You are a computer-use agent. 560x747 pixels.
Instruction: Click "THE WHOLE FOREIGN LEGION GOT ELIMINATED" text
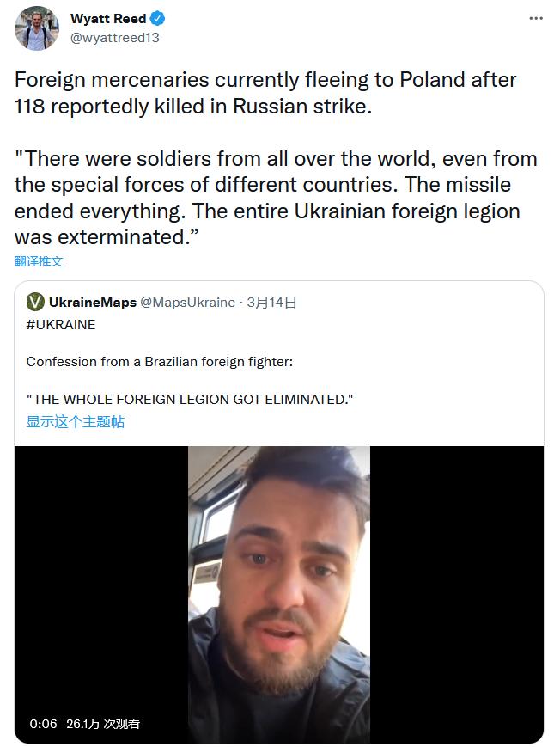tap(190, 400)
